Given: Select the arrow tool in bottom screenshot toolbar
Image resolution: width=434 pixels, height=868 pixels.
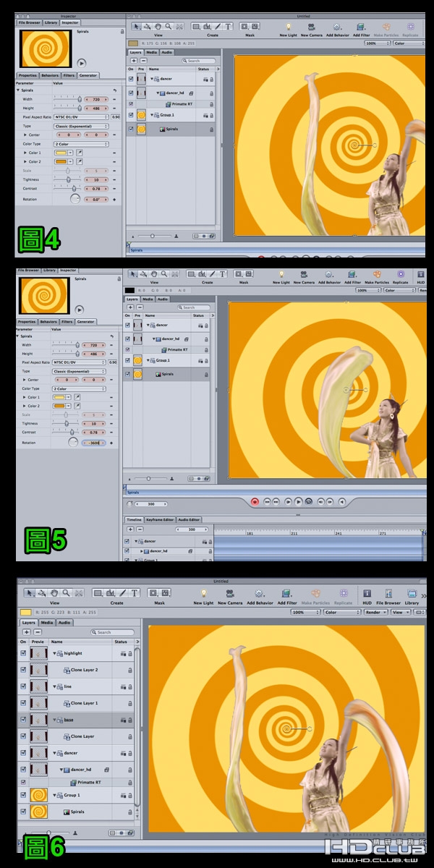Looking at the screenshot, I should tap(30, 592).
